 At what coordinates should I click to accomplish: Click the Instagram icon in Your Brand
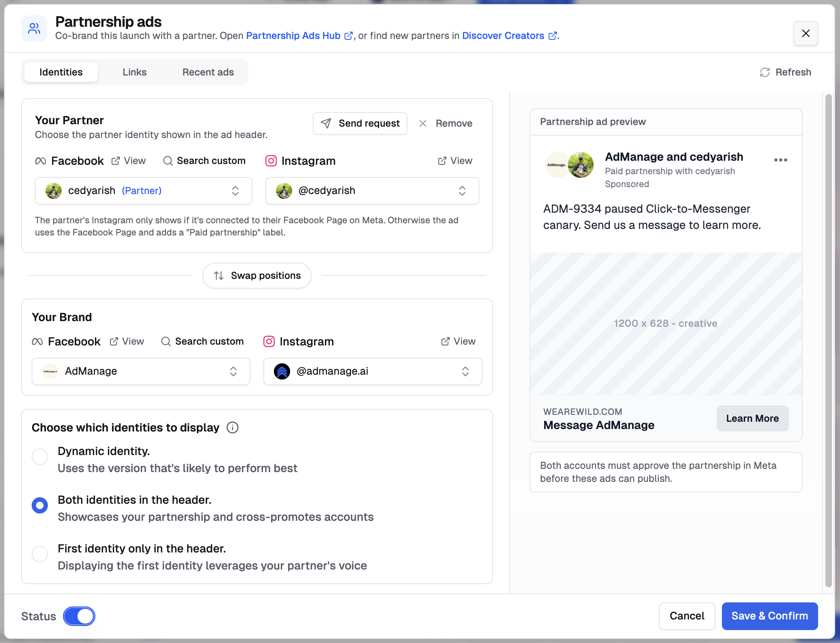pos(269,342)
